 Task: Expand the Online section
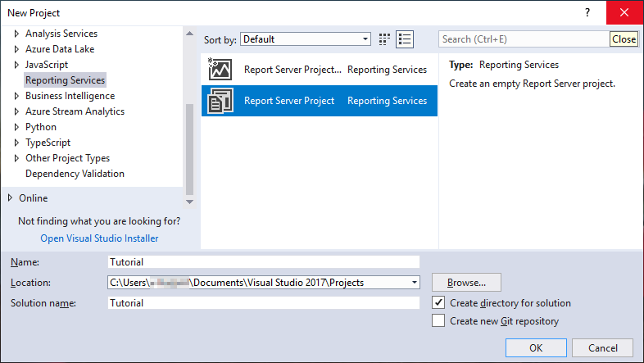(10, 198)
